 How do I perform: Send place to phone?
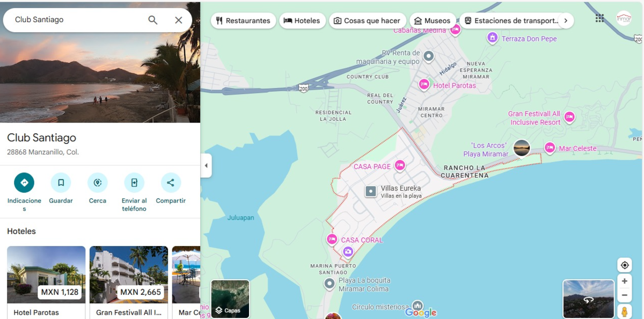click(134, 183)
